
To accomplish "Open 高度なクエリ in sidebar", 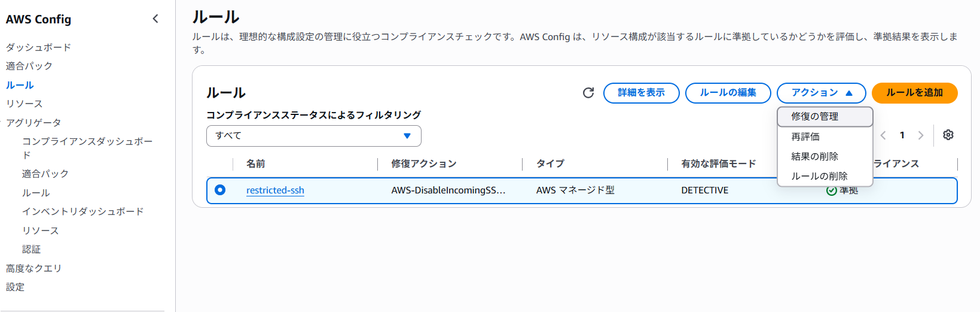I will pos(33,268).
